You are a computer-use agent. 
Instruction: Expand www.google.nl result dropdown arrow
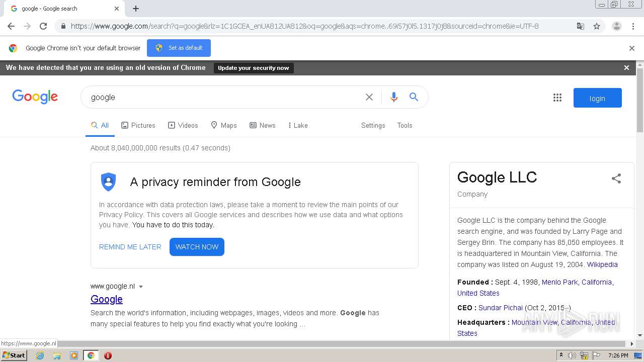pyautogui.click(x=141, y=287)
